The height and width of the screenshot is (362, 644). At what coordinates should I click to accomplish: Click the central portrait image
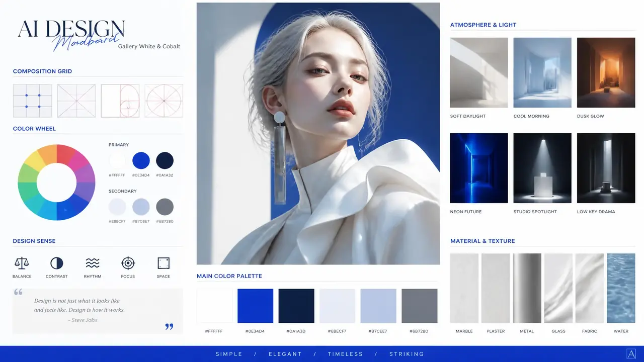[x=318, y=134]
